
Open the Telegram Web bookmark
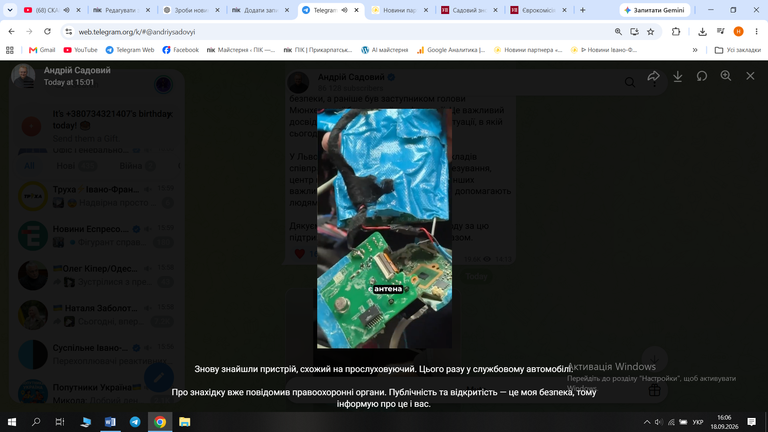click(130, 50)
